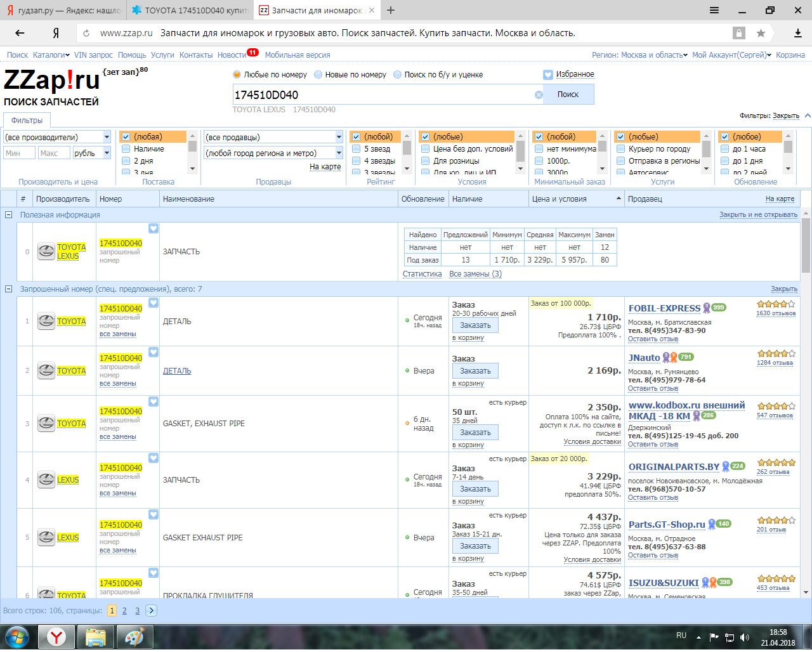Check Курьер по городу service filter
The height and width of the screenshot is (652, 812).
(620, 149)
